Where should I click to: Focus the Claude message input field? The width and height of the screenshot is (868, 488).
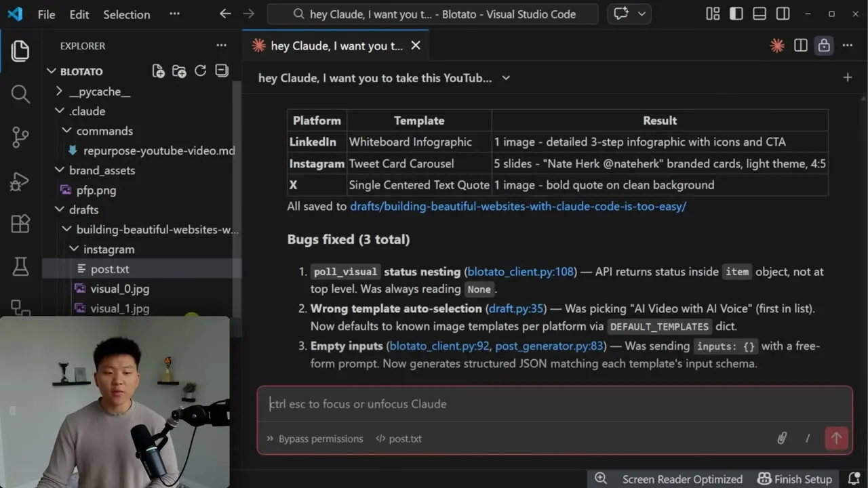click(555, 404)
